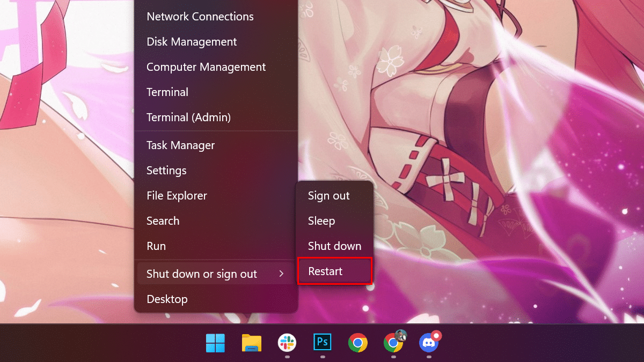Viewport: 644px width, 362px height.
Task: Open Disk Management
Action: [x=216, y=42]
